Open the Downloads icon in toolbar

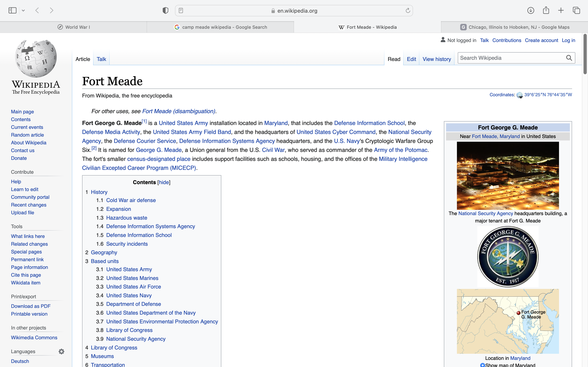click(531, 10)
